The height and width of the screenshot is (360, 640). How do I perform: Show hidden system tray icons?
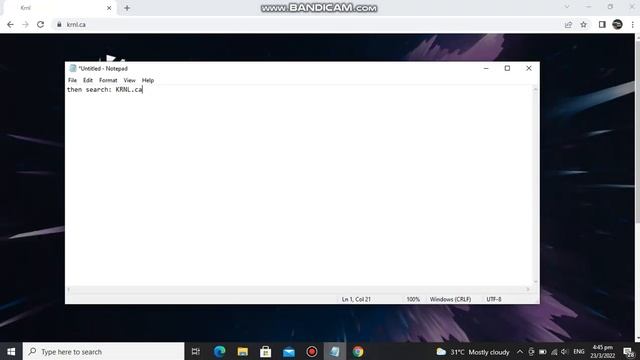click(520, 351)
